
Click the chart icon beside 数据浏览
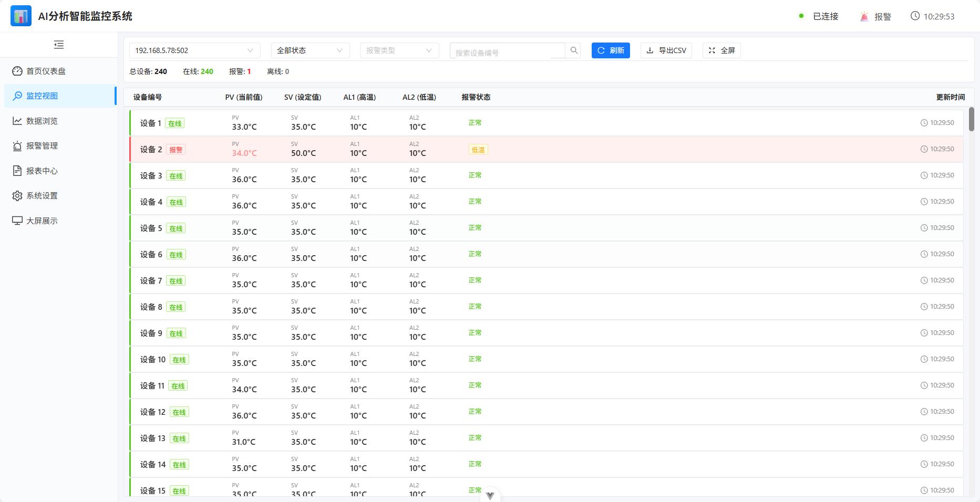click(17, 121)
